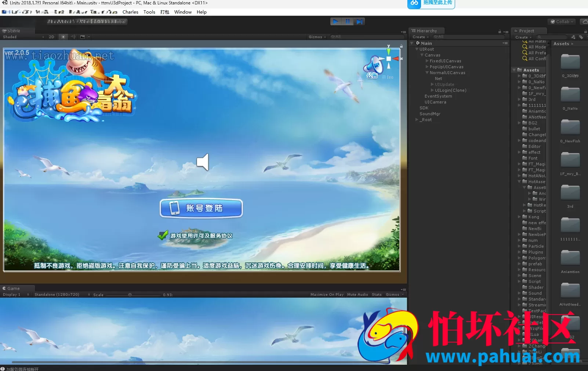The height and width of the screenshot is (371, 588).
Task: Toggle Maximize On Play
Action: coord(327,295)
